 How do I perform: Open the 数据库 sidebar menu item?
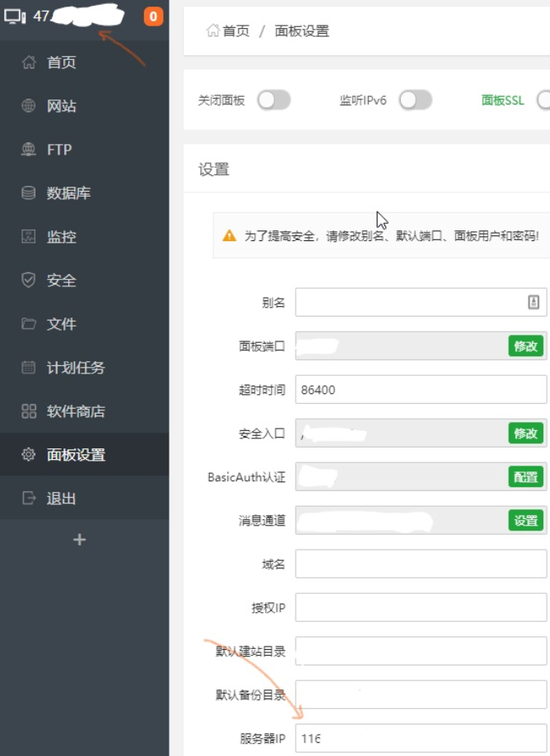85,192
